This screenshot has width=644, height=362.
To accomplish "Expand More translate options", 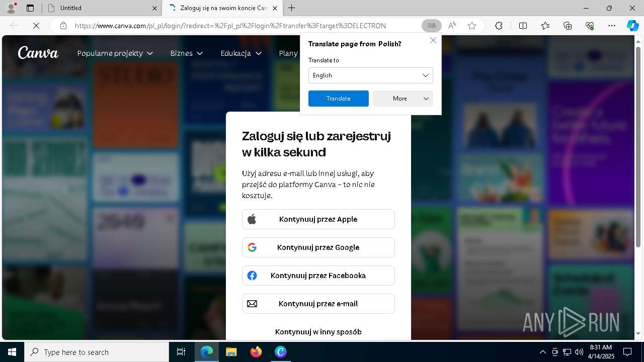I will 403,99.
